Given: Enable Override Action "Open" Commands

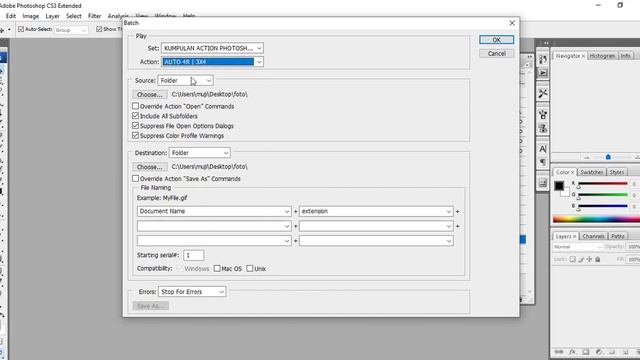Looking at the screenshot, I should point(135,106).
